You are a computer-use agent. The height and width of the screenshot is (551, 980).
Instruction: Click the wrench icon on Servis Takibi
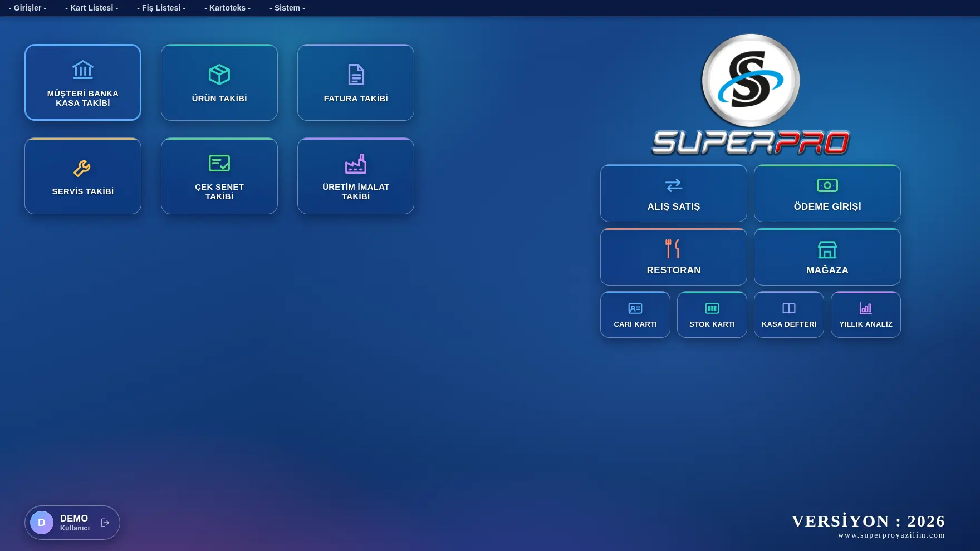click(82, 168)
